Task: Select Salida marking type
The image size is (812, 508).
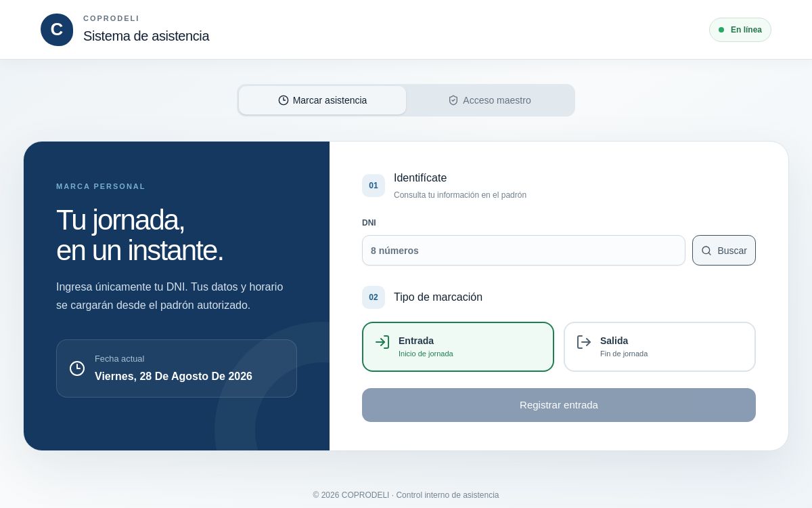Action: (x=660, y=347)
